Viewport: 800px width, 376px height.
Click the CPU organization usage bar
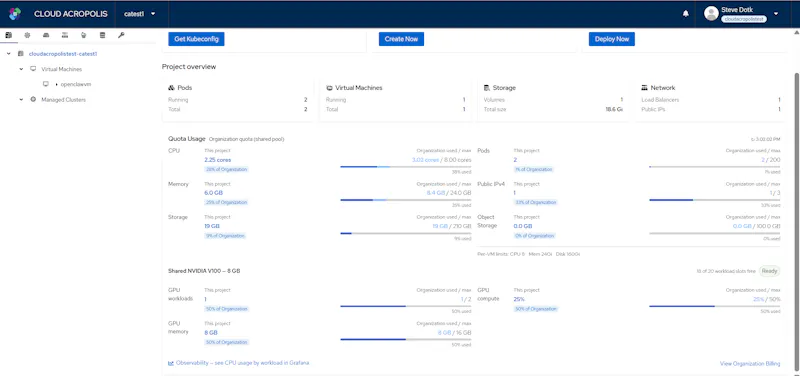(406, 166)
